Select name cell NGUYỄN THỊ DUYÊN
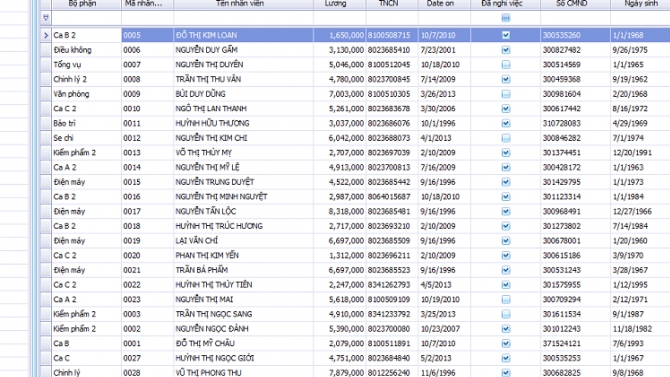This screenshot has height=377, width=670. click(244, 65)
